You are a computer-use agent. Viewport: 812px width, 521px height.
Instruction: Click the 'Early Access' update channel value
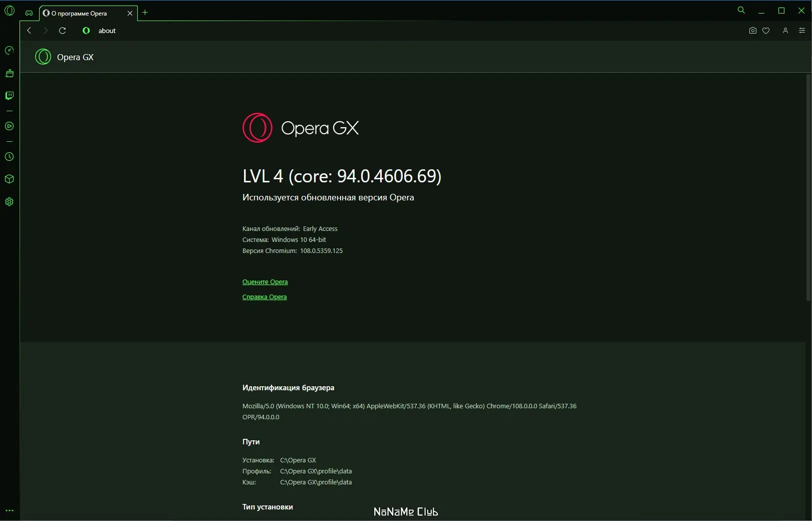click(x=320, y=229)
